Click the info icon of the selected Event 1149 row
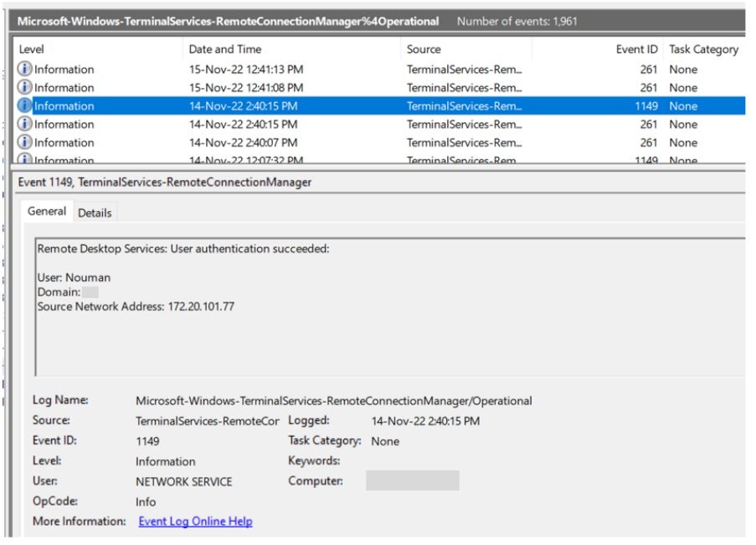Image resolution: width=756 pixels, height=545 pixels. click(x=24, y=105)
